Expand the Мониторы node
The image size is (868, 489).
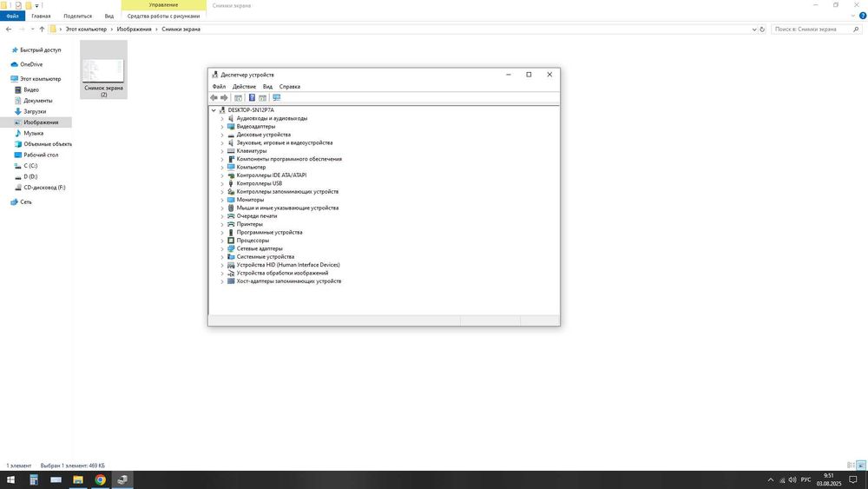[222, 200]
